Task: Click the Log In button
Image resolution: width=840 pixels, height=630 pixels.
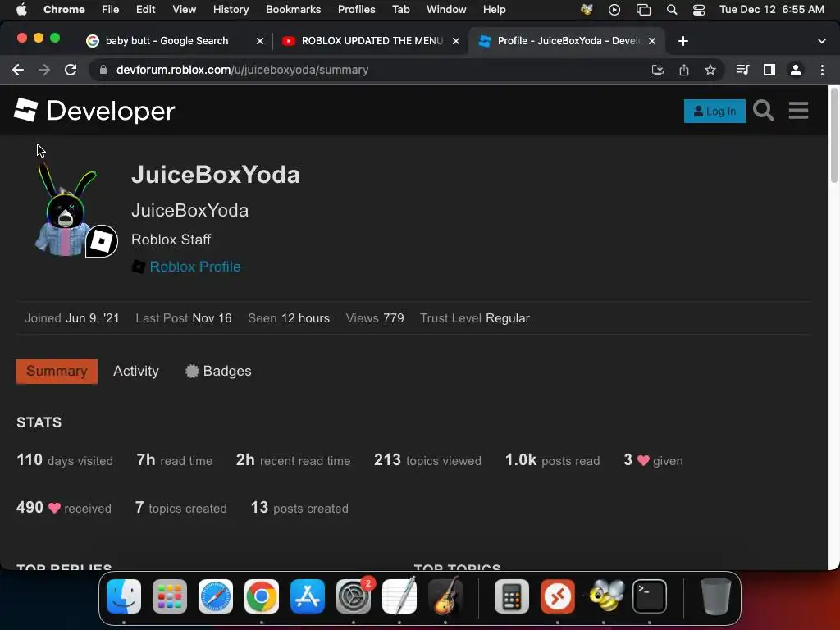Action: click(x=714, y=111)
